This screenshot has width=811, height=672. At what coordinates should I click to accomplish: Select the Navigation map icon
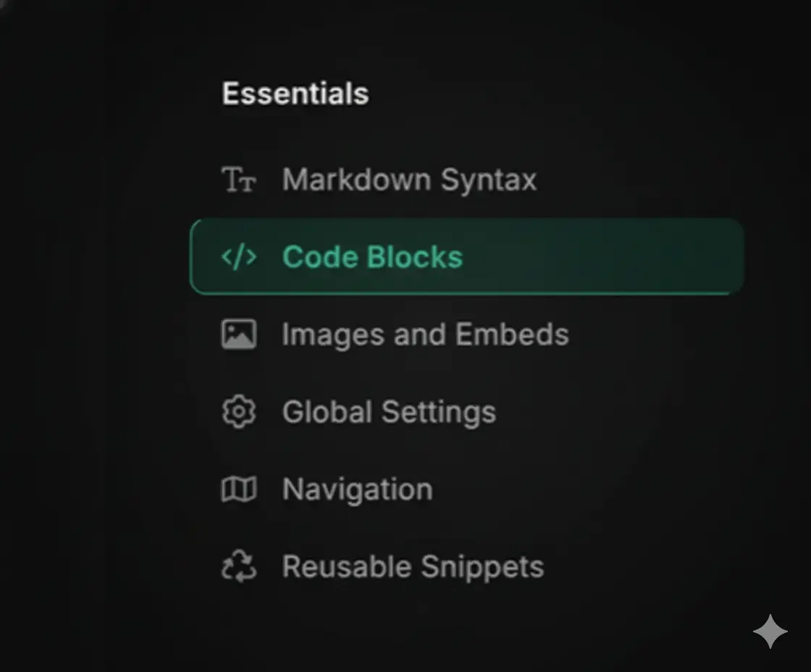[x=238, y=489]
